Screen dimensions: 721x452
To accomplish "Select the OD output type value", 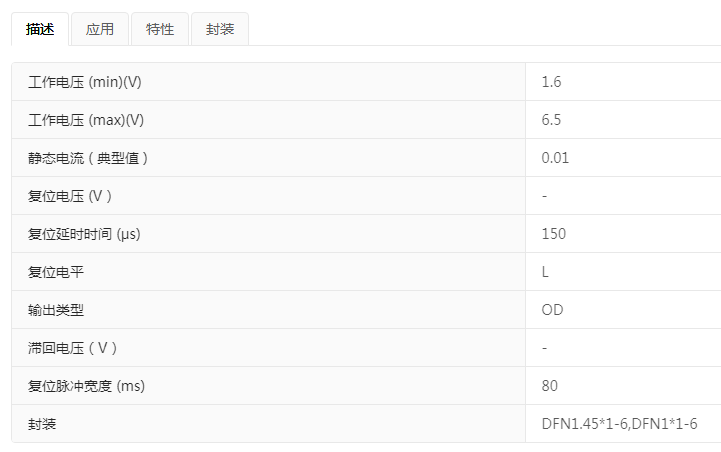I will coord(552,310).
